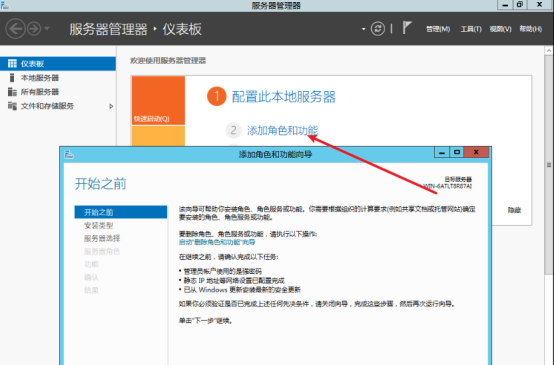
Task: Maximize the 添加角色和功能向导 window
Action: [456, 153]
